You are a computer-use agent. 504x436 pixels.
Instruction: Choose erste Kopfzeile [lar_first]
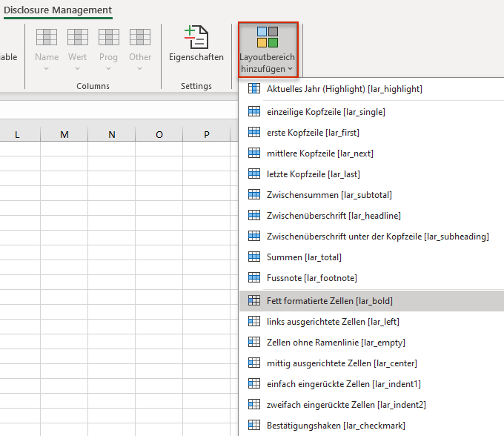(371, 133)
